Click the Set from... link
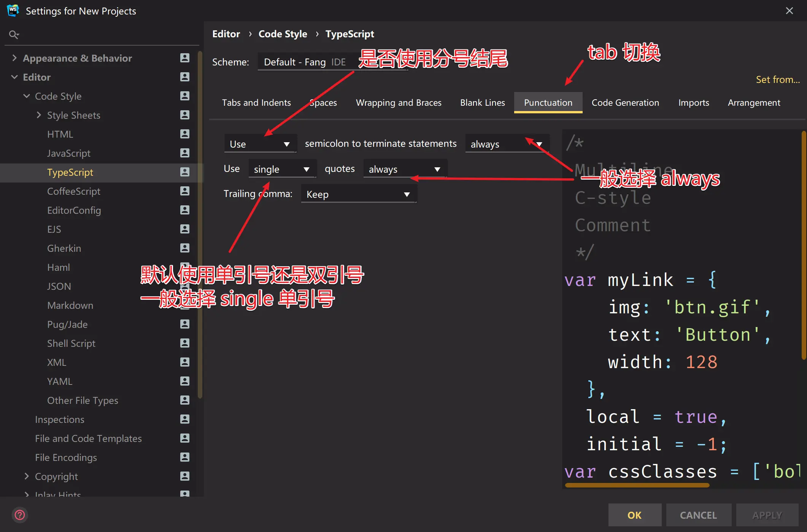 (x=777, y=79)
